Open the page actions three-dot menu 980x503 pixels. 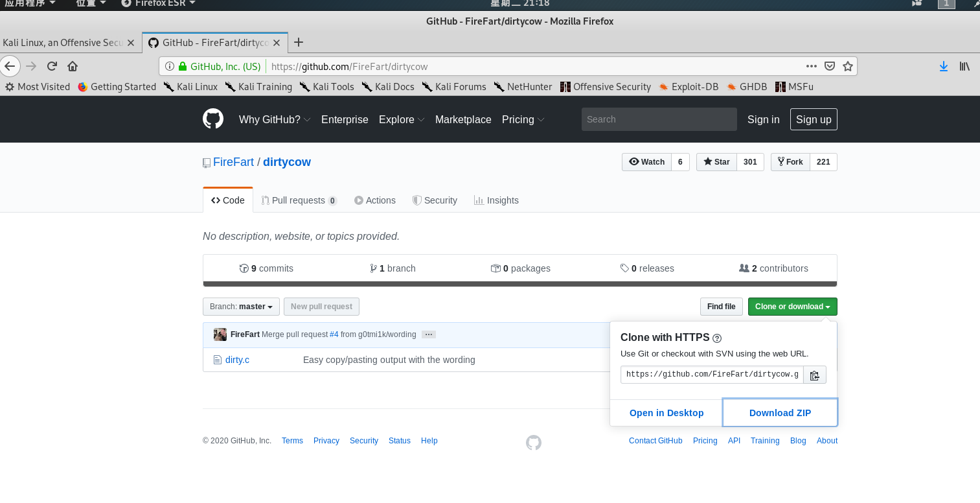point(811,66)
